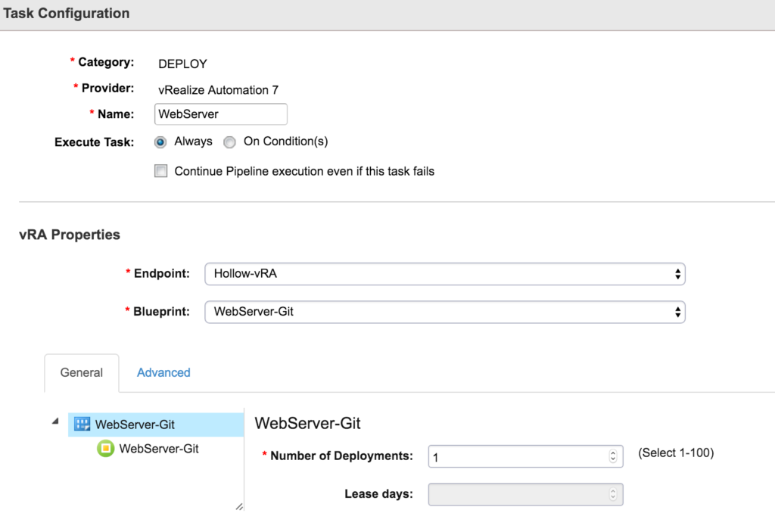Click the green WebServer-Git component icon
The width and height of the screenshot is (775, 532).
pos(105,449)
